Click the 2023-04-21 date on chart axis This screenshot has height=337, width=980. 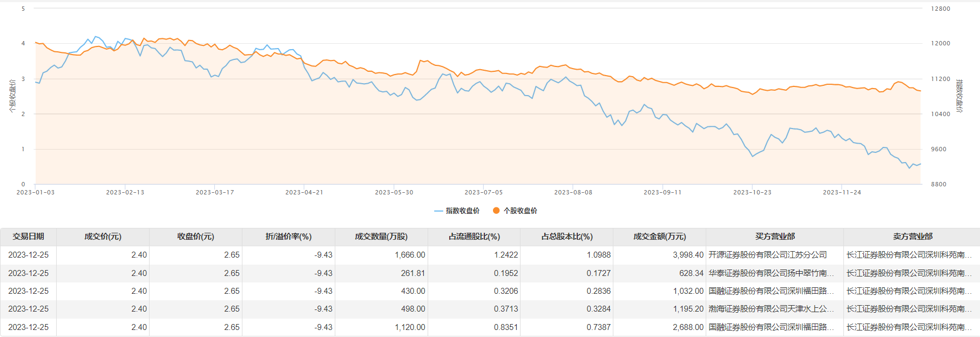click(304, 192)
